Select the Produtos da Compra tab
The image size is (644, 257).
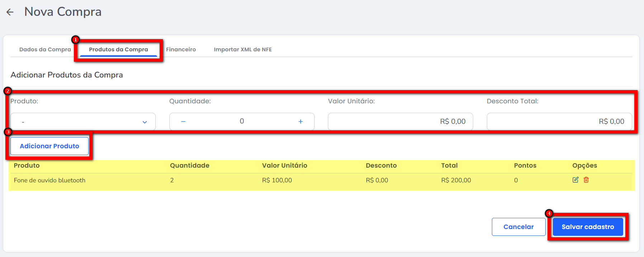[x=118, y=50]
